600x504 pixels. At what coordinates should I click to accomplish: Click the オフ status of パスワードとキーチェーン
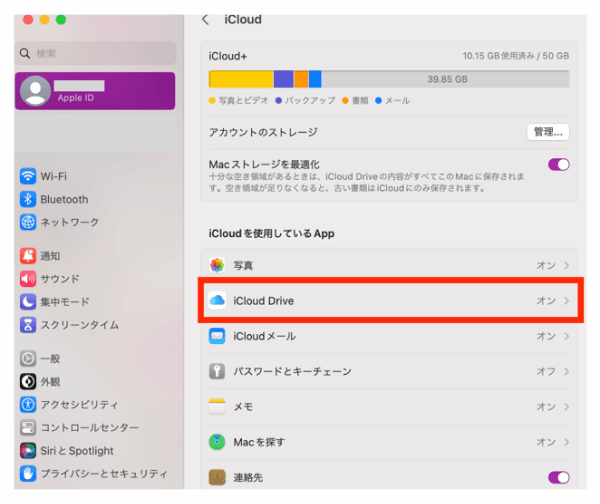pos(546,371)
